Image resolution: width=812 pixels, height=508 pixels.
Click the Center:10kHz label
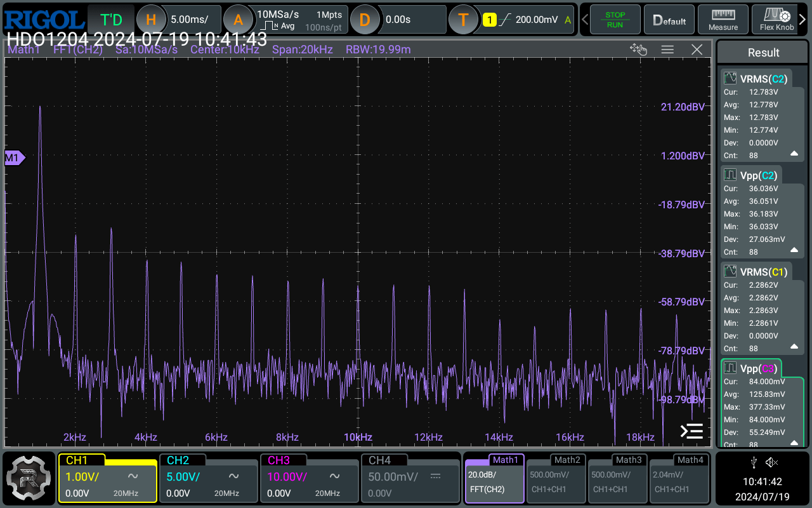225,50
